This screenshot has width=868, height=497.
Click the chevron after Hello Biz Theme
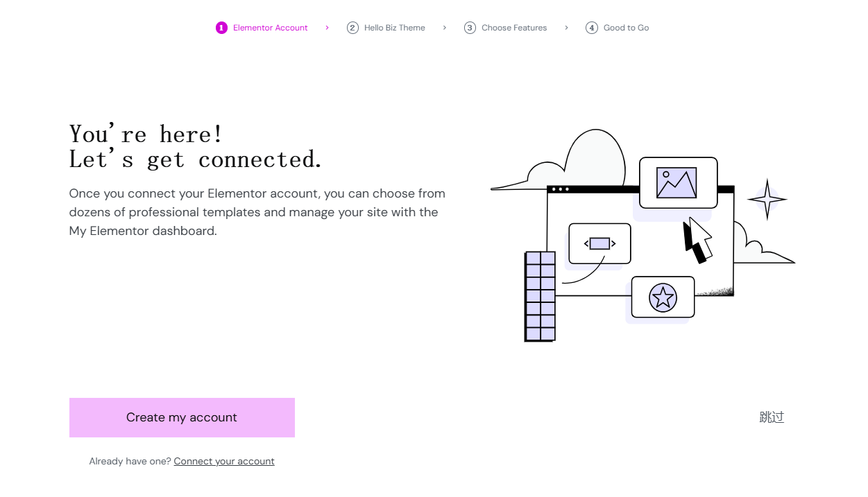pos(445,28)
